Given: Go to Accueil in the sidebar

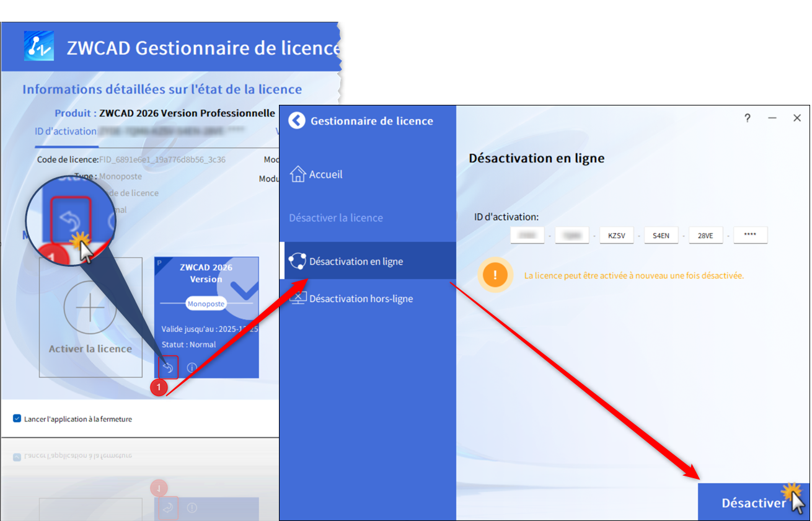Looking at the screenshot, I should coord(325,174).
